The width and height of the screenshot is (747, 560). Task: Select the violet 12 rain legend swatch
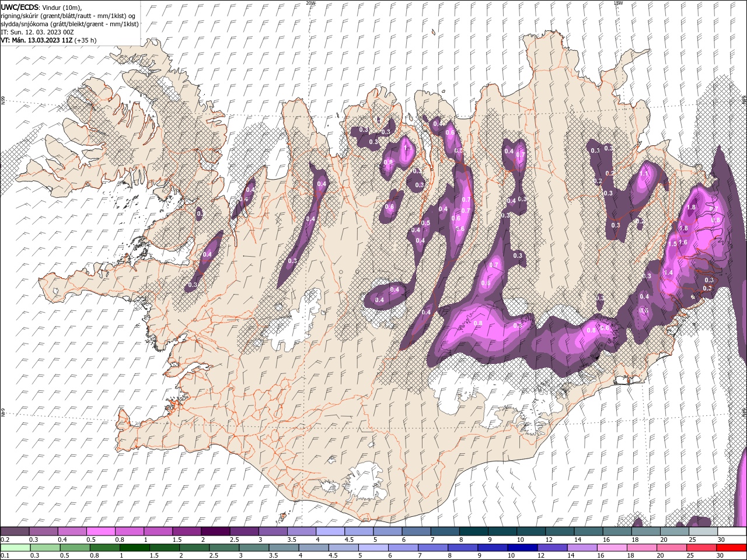(552, 548)
